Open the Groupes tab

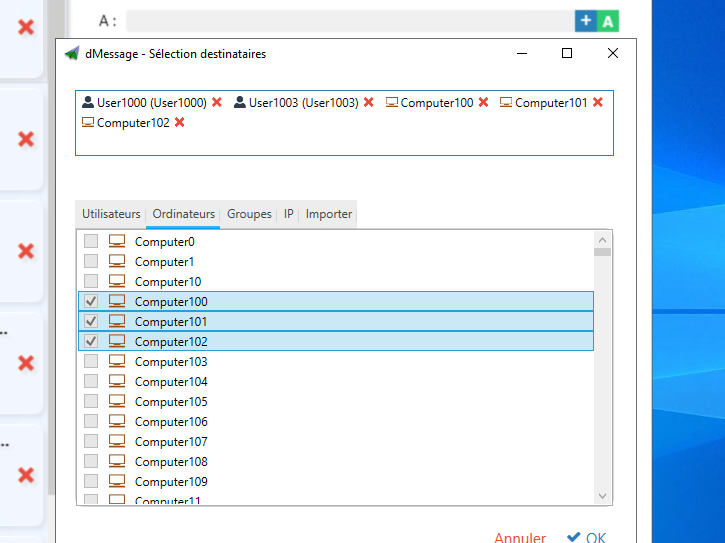tap(249, 214)
